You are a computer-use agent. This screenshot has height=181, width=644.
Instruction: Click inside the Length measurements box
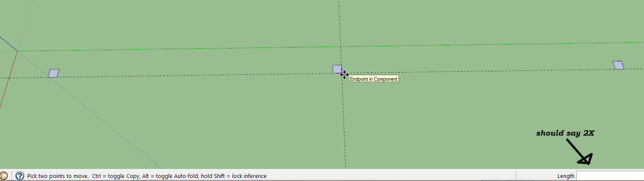609,176
